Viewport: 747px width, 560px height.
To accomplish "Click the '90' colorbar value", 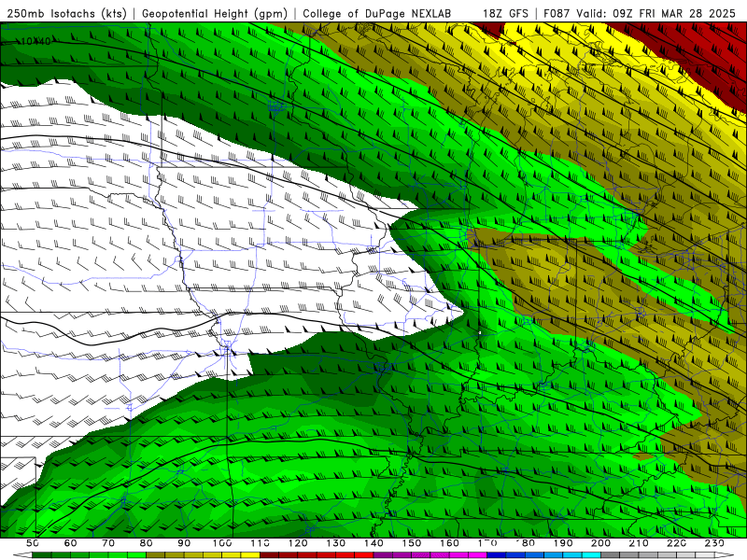I will 184,543.
